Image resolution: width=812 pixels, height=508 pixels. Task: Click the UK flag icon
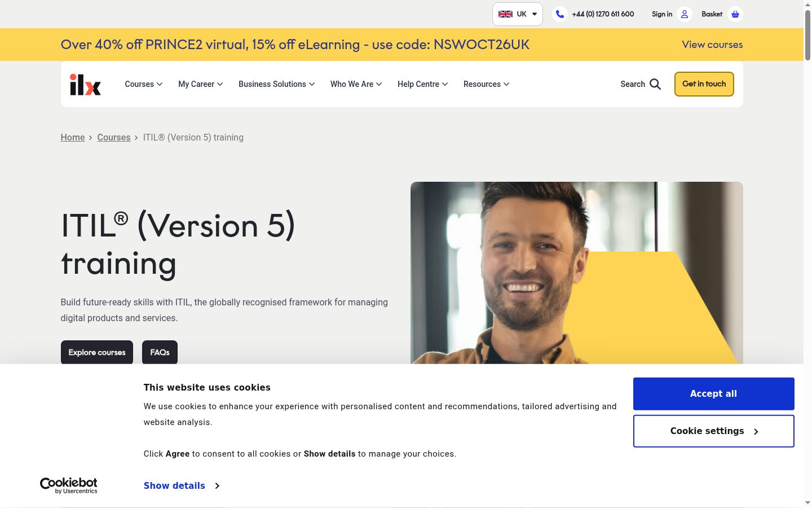point(505,14)
